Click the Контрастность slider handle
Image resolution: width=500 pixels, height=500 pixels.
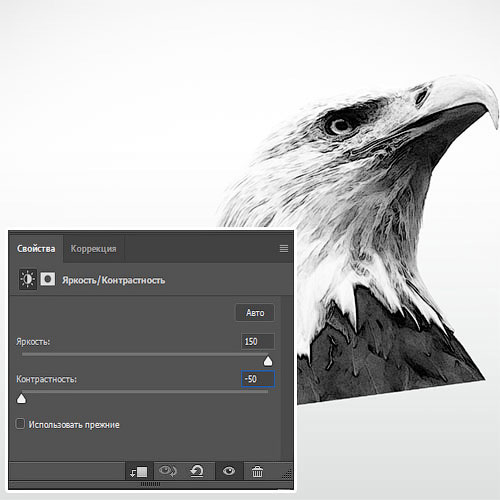[21, 398]
